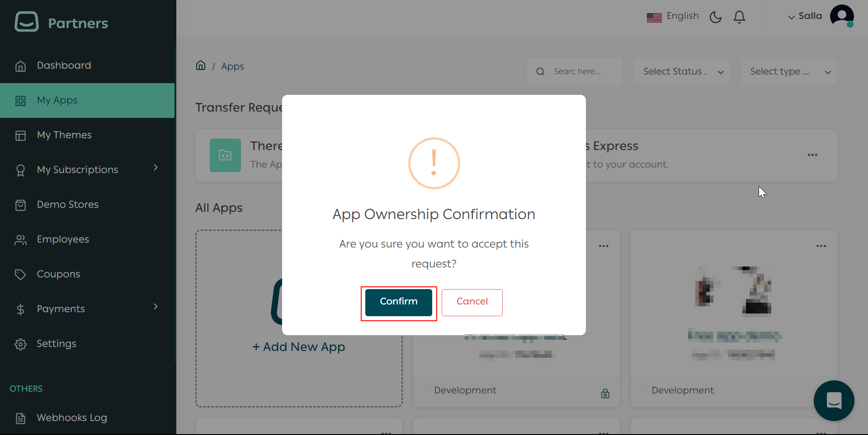
Task: Toggle the lock on the Development app
Action: [x=606, y=393]
